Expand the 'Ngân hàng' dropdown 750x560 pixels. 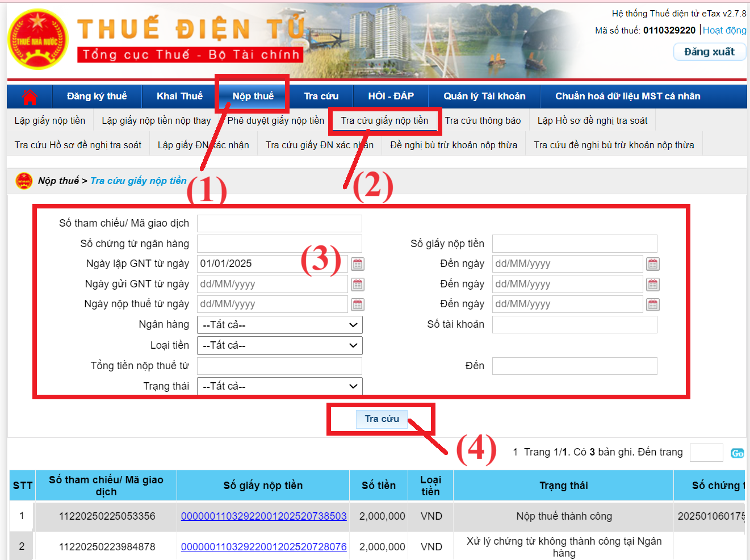tap(279, 325)
